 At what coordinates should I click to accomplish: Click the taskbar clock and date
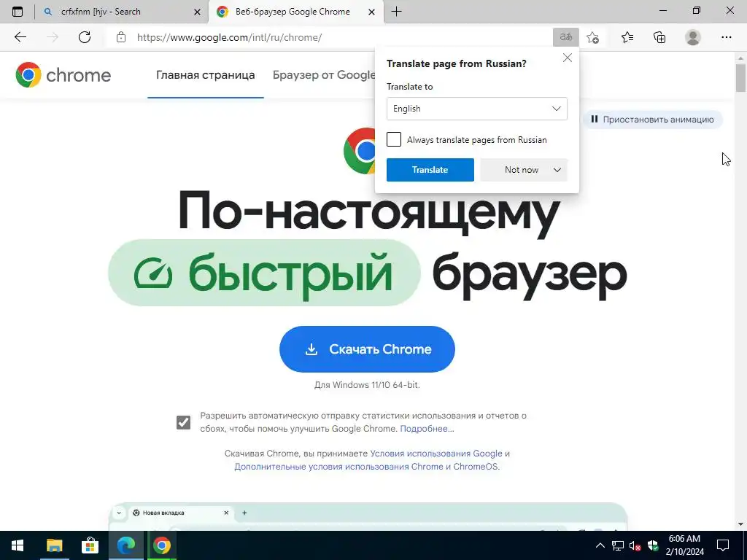pos(684,545)
